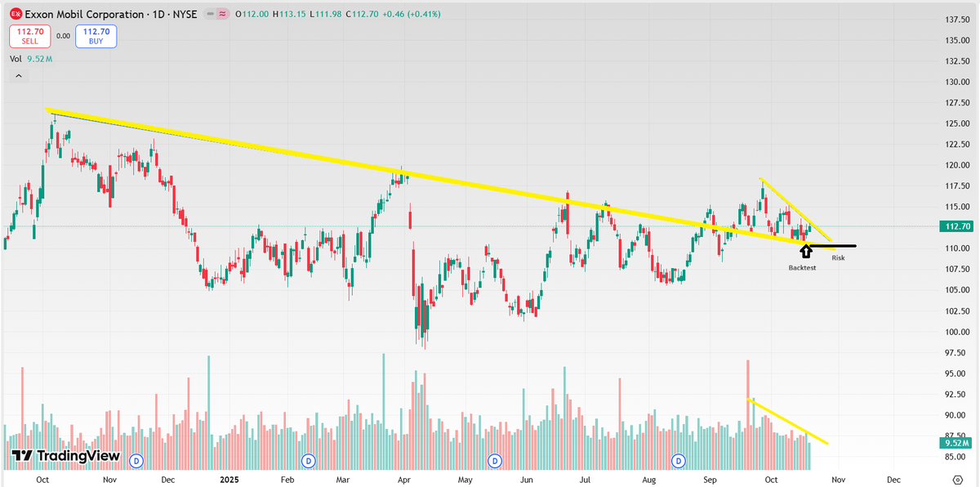Viewport: 980px width, 487px height.
Task: Click the 132.50 price axis label
Action: [955, 61]
